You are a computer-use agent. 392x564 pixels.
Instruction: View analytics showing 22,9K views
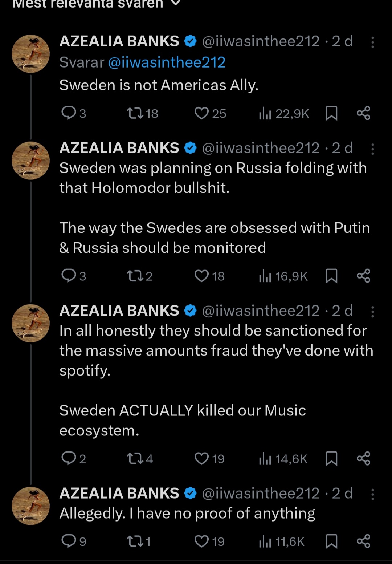284,114
